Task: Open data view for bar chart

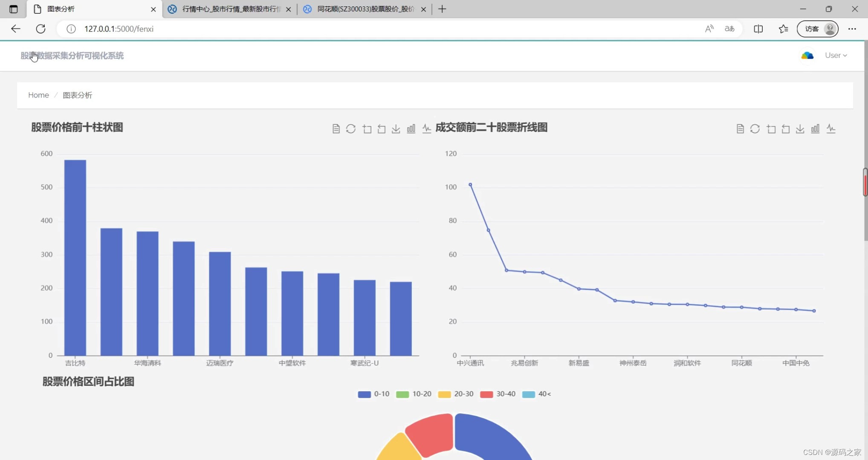Action: click(336, 129)
